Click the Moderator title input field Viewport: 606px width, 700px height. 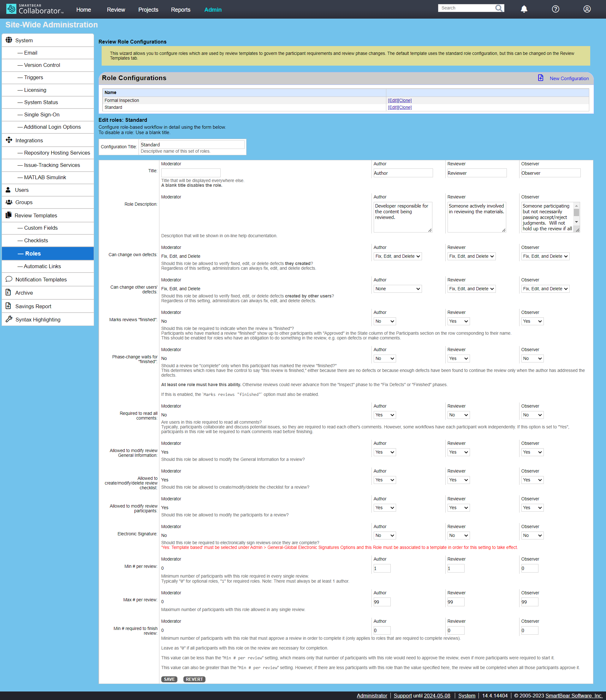(x=191, y=173)
